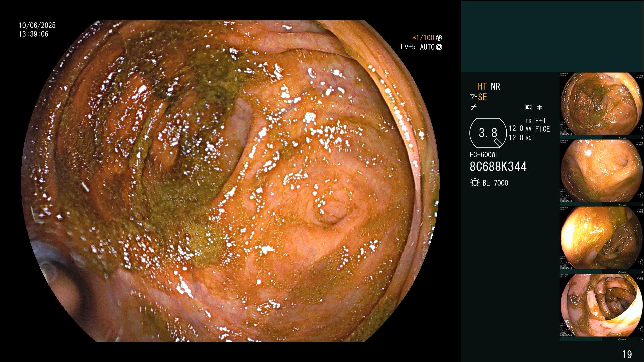Click the iris icon next to AUTO
Image resolution: width=644 pixels, height=362 pixels.
pyautogui.click(x=439, y=47)
